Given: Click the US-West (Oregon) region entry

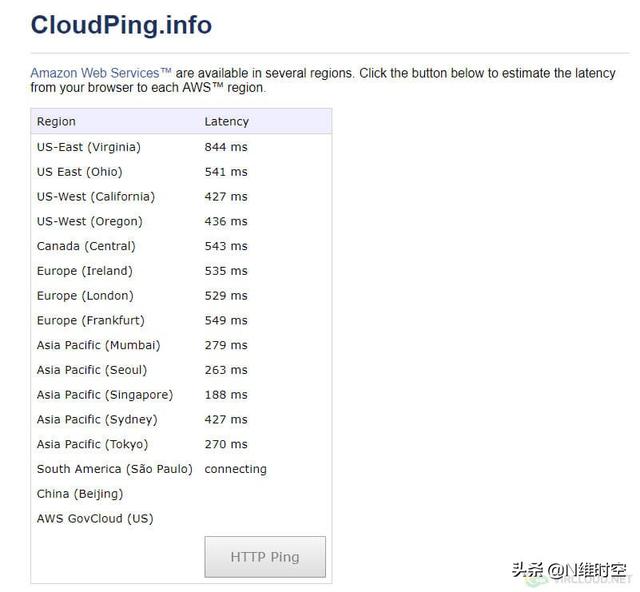Looking at the screenshot, I should coord(89,222).
